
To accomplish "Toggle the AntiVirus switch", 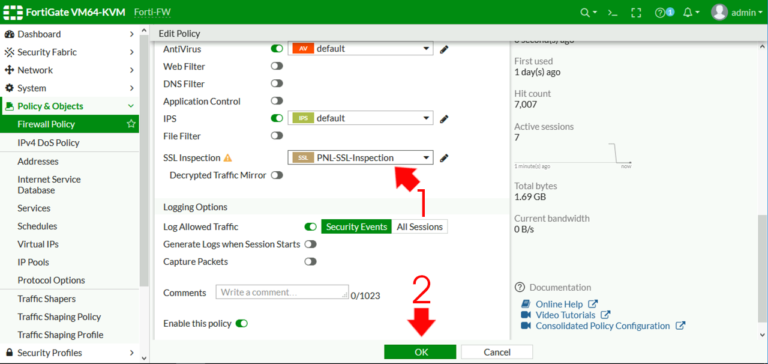I will coord(277,49).
